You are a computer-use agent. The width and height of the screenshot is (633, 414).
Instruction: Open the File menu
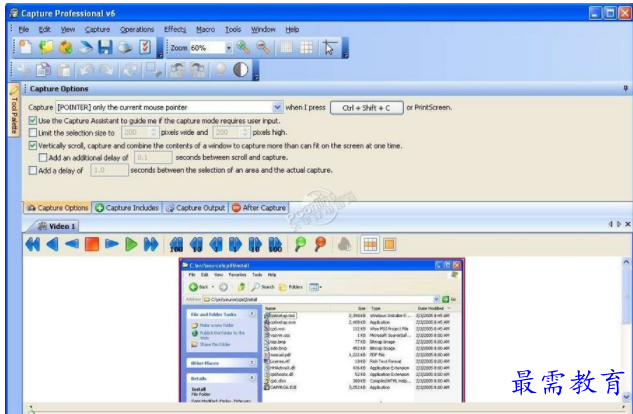point(24,29)
